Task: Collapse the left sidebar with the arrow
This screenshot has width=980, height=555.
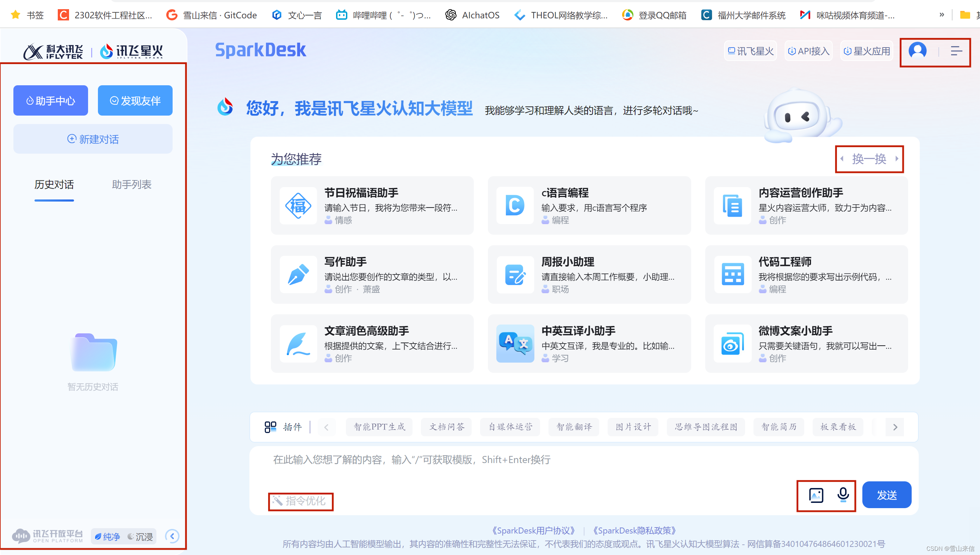Action: tap(172, 536)
